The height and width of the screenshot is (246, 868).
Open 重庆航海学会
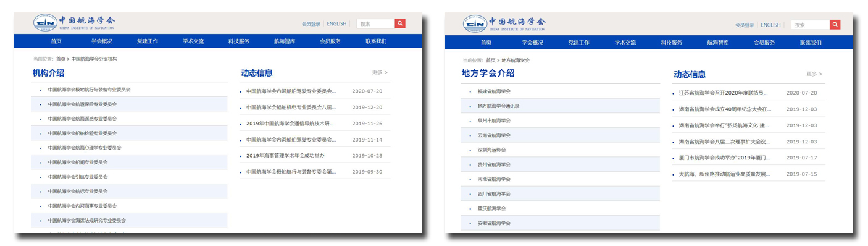coord(491,208)
